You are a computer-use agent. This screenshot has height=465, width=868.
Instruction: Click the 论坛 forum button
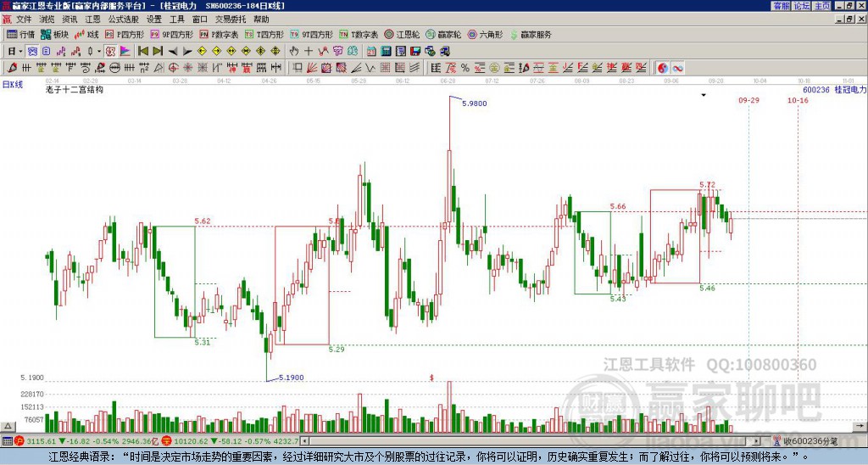click(801, 6)
